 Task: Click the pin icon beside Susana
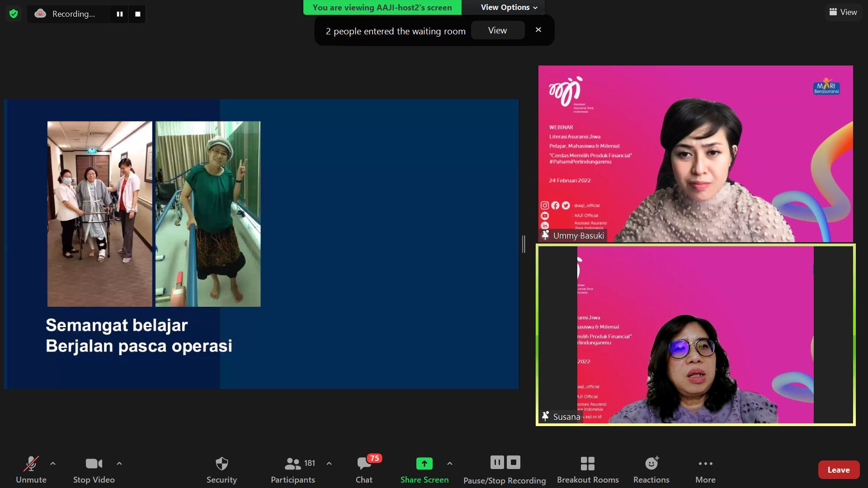545,416
